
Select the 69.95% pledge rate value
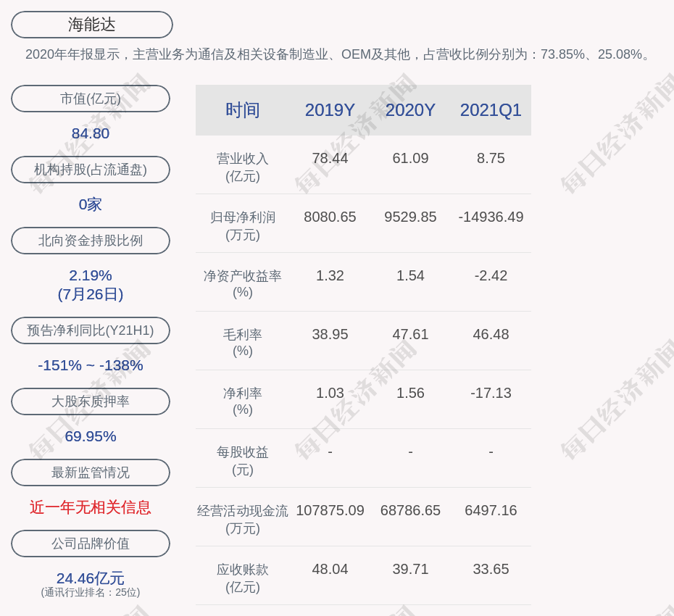(x=91, y=436)
